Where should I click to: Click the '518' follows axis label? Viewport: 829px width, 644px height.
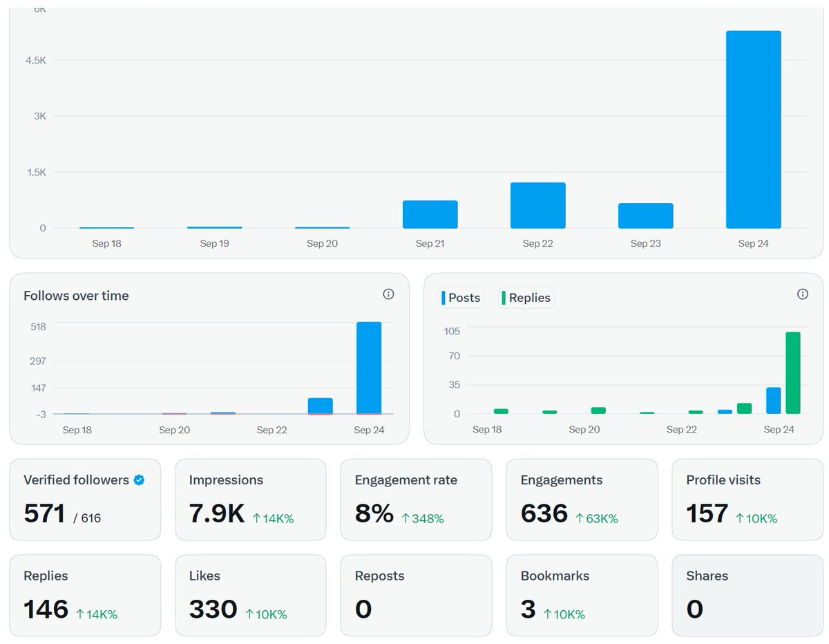pos(38,326)
